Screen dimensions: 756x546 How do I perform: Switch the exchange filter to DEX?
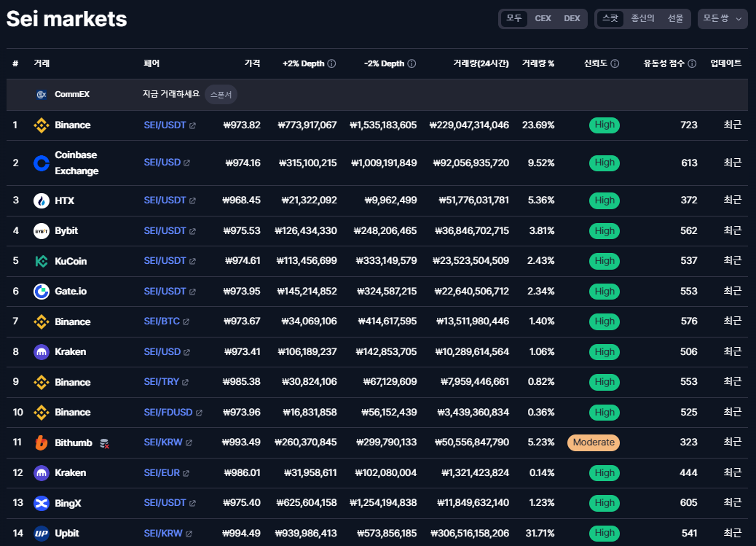pyautogui.click(x=572, y=19)
